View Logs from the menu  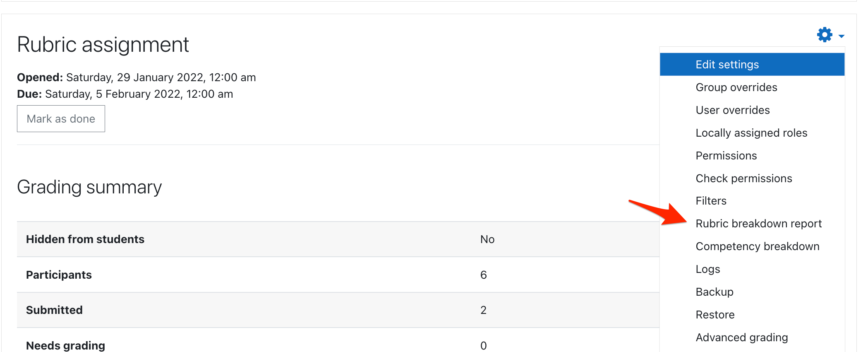707,269
